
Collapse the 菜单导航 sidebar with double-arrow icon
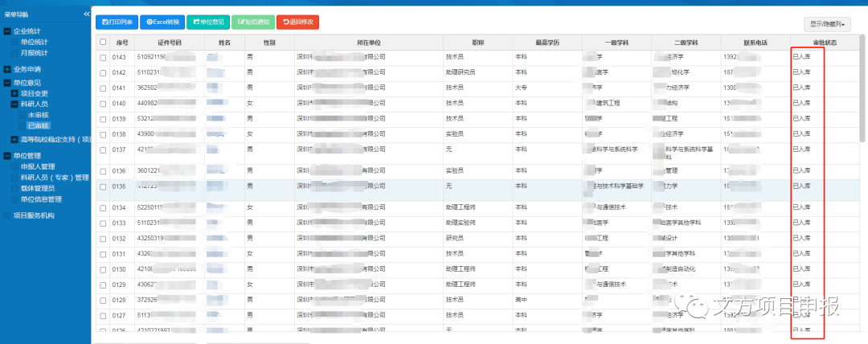pos(87,14)
